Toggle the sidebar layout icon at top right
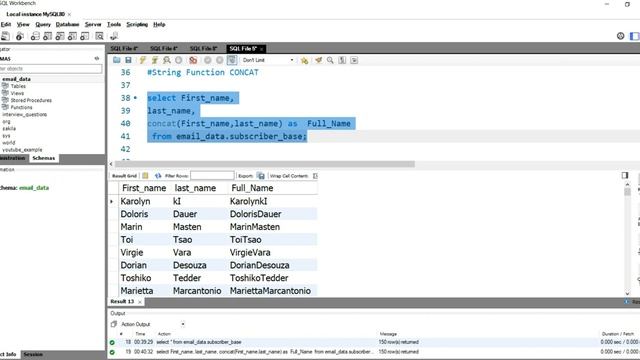This screenshot has height=360, width=640. pyautogui.click(x=634, y=36)
